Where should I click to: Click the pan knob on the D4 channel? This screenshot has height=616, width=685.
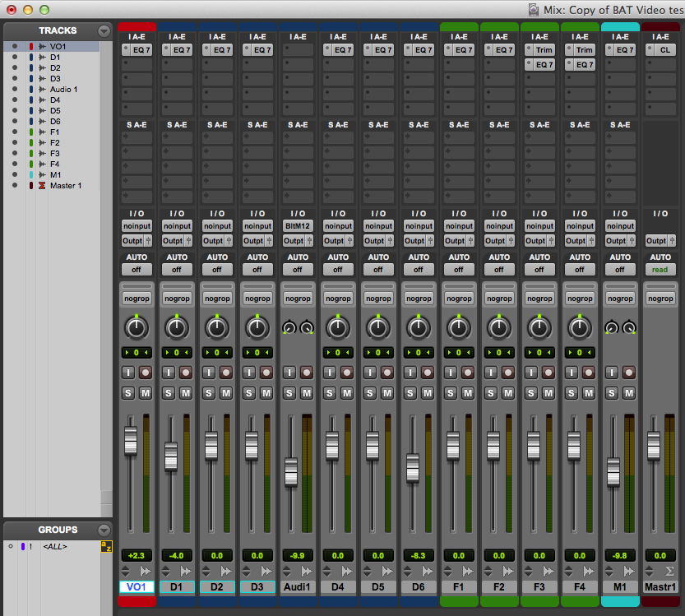tap(338, 329)
